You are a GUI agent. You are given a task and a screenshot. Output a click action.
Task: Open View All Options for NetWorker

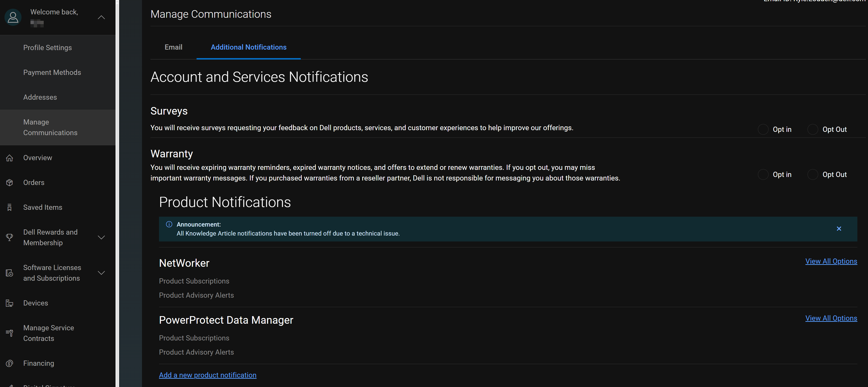pos(831,261)
